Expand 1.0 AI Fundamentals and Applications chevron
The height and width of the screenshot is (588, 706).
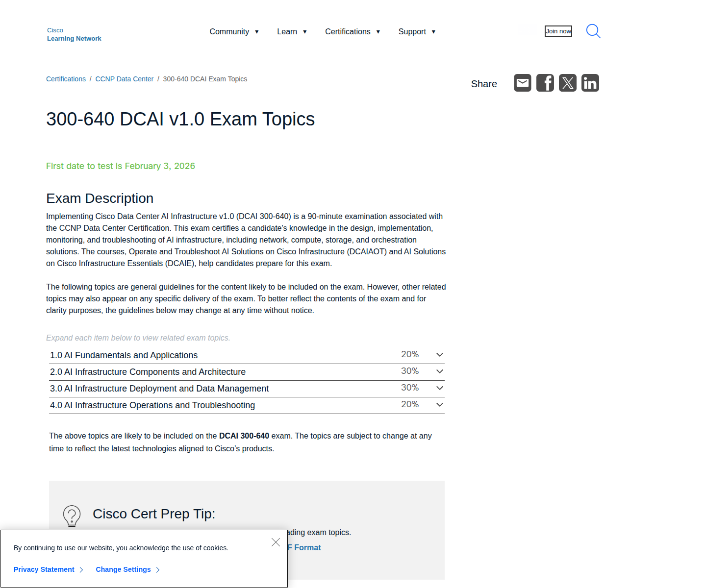coord(440,355)
